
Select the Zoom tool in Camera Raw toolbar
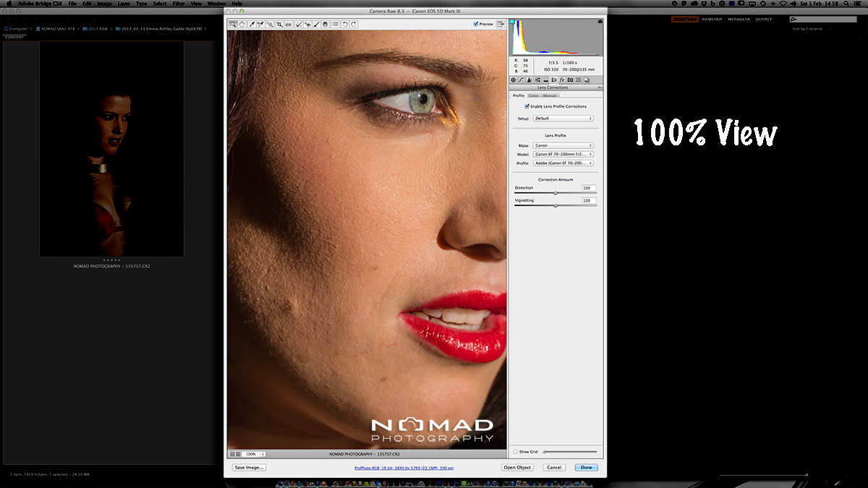coord(233,24)
